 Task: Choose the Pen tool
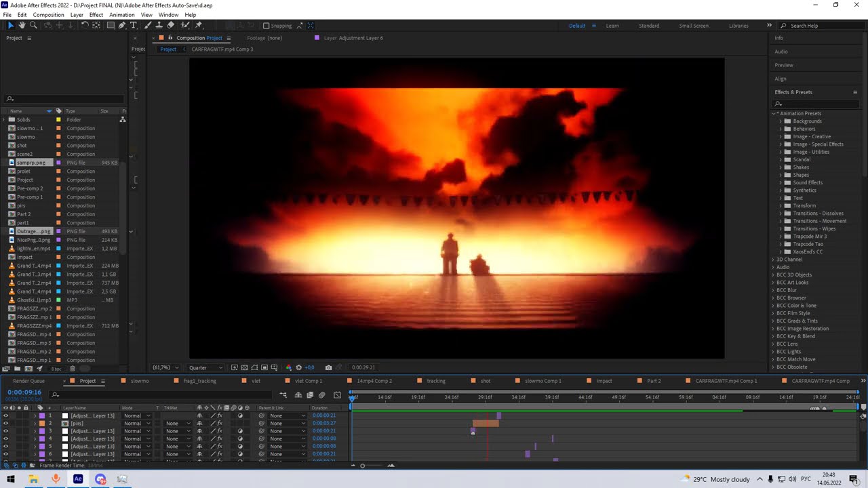tap(122, 25)
